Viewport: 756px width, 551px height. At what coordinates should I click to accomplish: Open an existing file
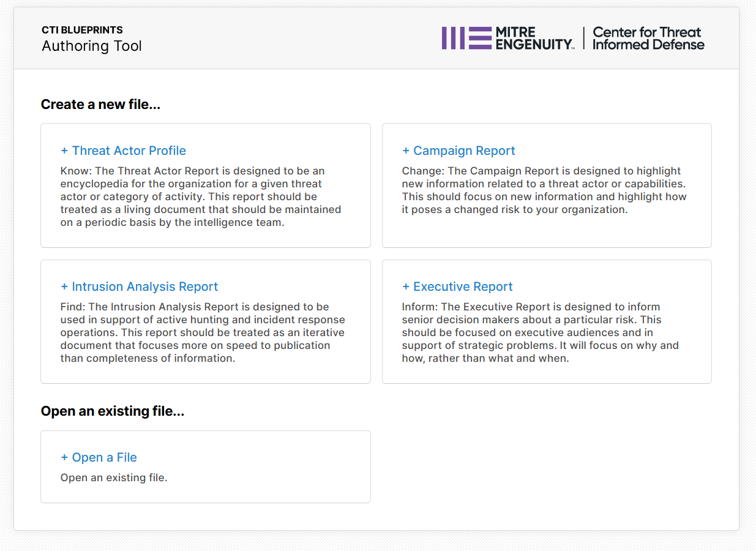[x=104, y=457]
